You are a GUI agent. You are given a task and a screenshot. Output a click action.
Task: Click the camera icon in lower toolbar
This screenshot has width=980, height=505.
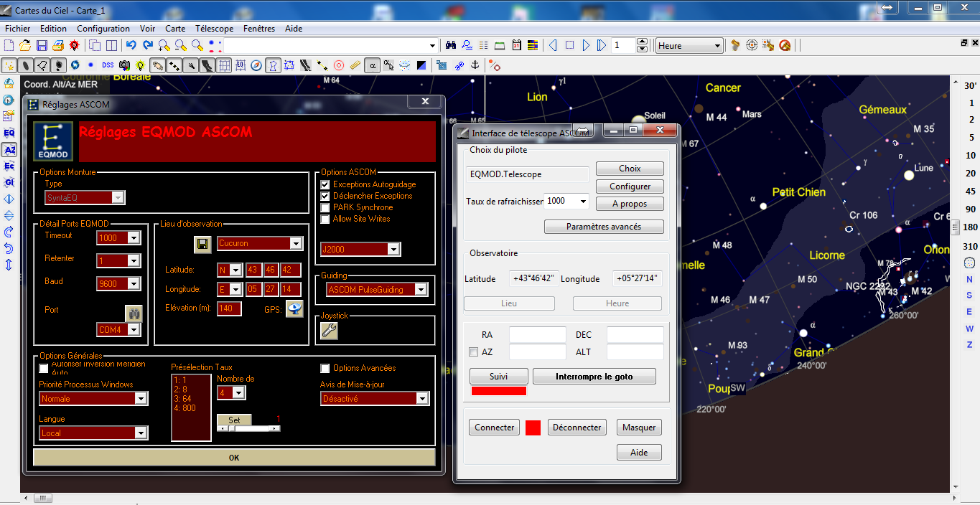[x=124, y=65]
